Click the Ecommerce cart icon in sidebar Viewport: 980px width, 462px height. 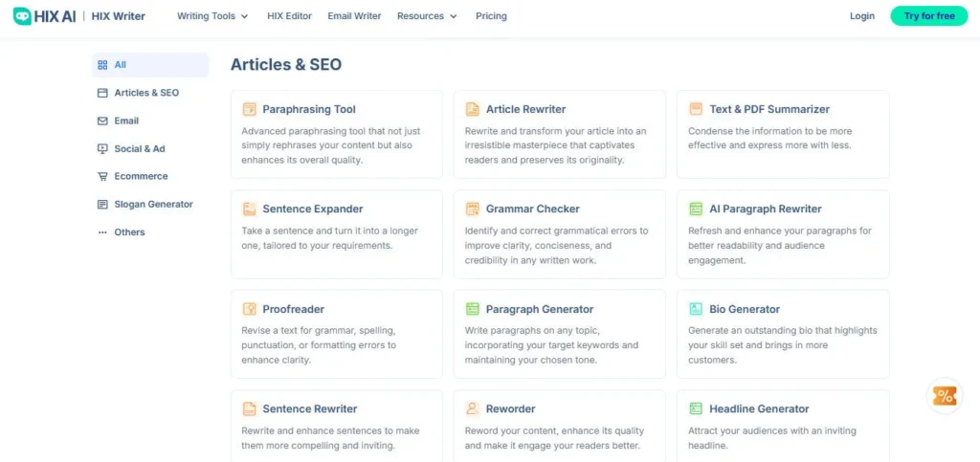(x=103, y=177)
